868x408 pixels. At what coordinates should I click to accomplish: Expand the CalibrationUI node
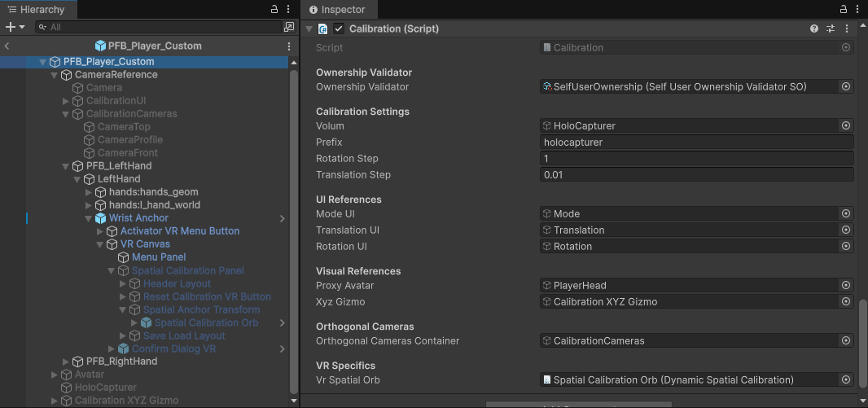point(66,101)
